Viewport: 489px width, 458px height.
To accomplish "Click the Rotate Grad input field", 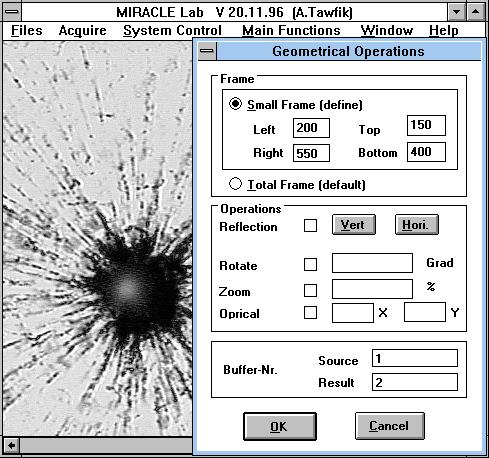I will pyautogui.click(x=372, y=263).
